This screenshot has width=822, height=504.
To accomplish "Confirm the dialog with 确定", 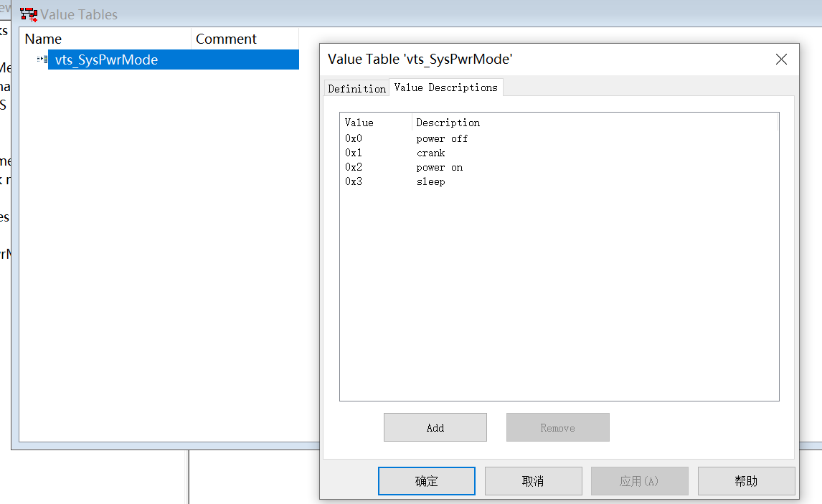I will pos(426,480).
